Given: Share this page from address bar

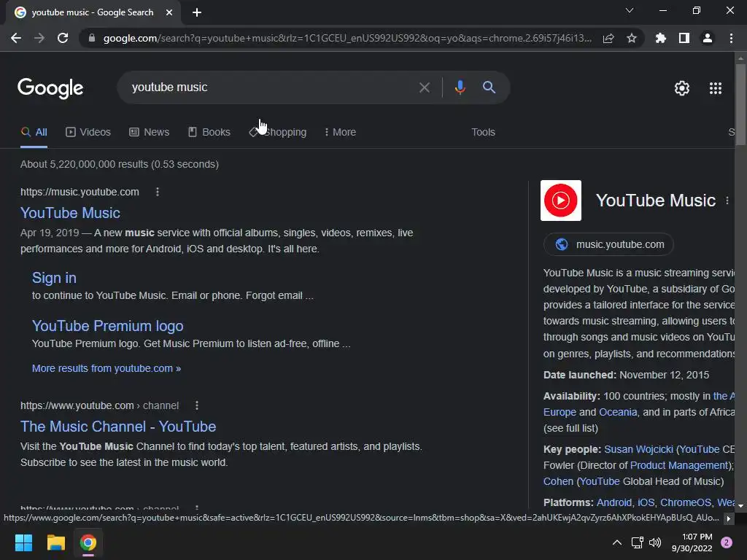Looking at the screenshot, I should pyautogui.click(x=608, y=38).
